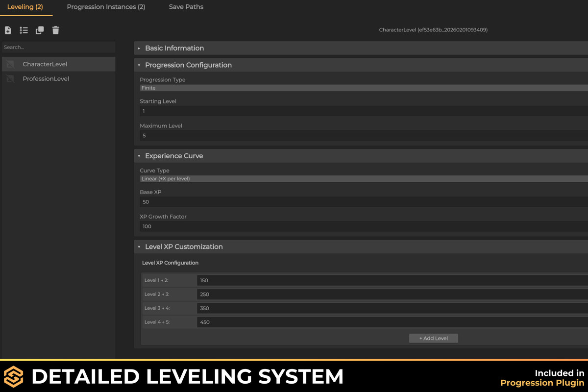Viewport: 588px width, 392px height.
Task: Click the duplicate entry toolbar icon
Action: tap(40, 30)
